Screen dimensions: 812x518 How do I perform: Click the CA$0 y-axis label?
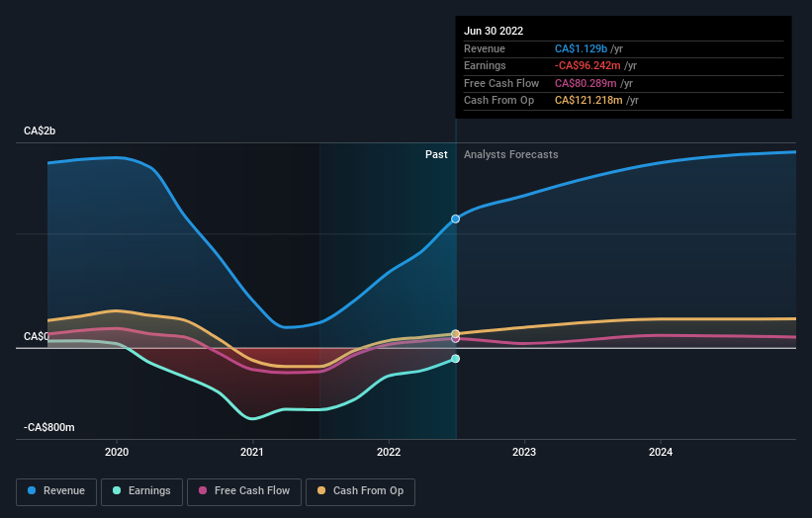pos(37,336)
